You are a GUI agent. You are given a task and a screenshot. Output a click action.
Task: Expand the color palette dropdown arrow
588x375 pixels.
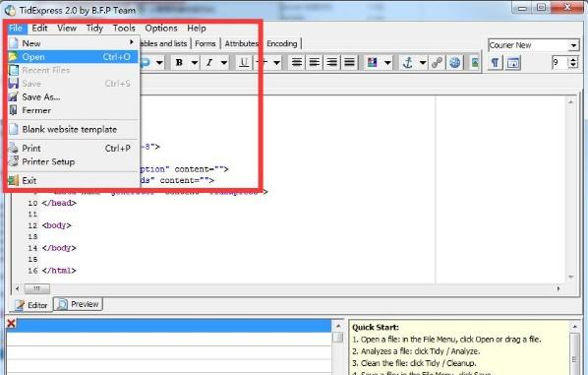pos(387,62)
